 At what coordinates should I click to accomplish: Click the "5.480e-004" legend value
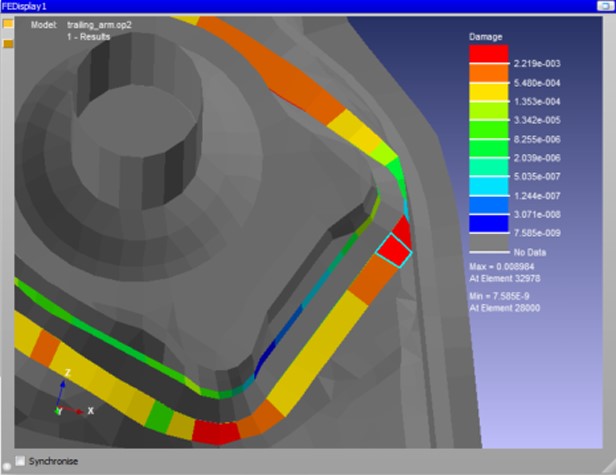pyautogui.click(x=537, y=83)
